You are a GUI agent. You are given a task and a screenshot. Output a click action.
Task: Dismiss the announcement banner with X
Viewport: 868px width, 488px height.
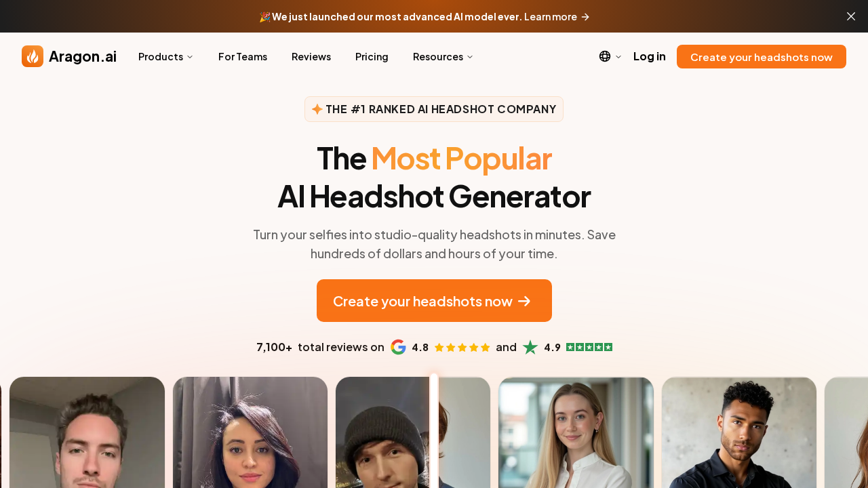click(851, 16)
